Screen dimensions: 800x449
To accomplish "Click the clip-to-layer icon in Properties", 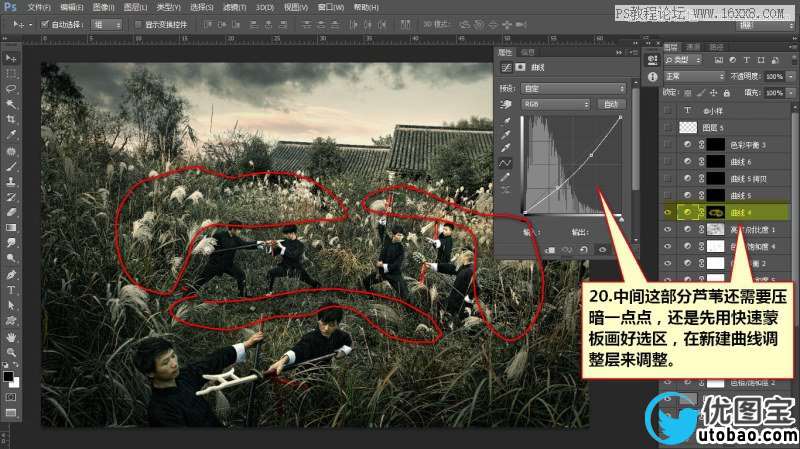I will [550, 250].
